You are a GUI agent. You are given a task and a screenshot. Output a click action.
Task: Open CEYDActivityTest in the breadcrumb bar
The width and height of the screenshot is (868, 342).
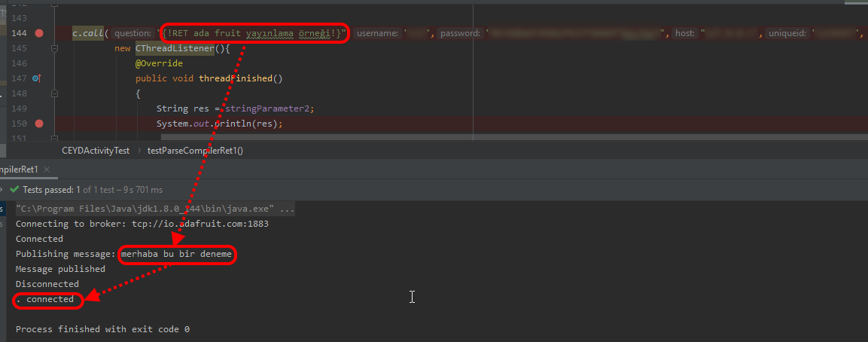point(96,151)
